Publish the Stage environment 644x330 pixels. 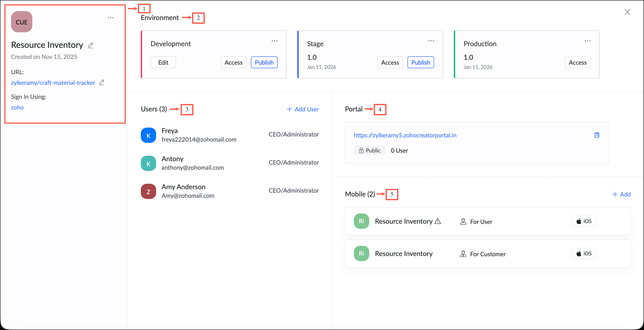click(420, 63)
